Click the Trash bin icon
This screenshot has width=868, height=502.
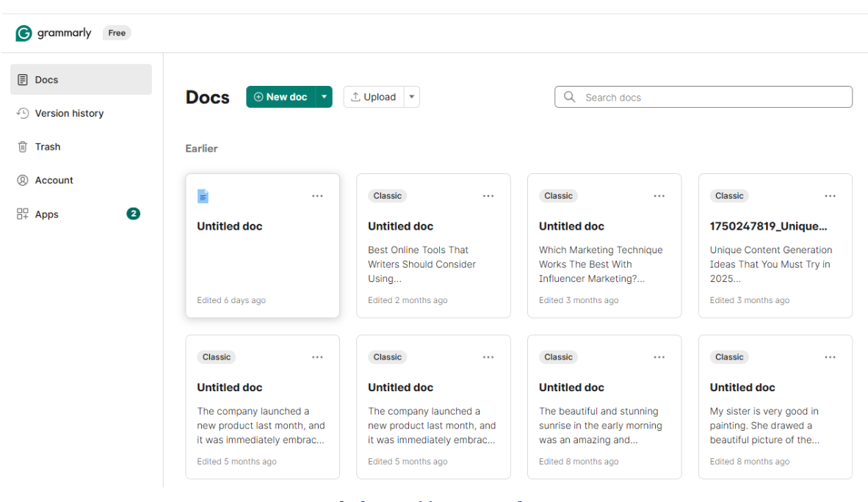click(x=23, y=147)
